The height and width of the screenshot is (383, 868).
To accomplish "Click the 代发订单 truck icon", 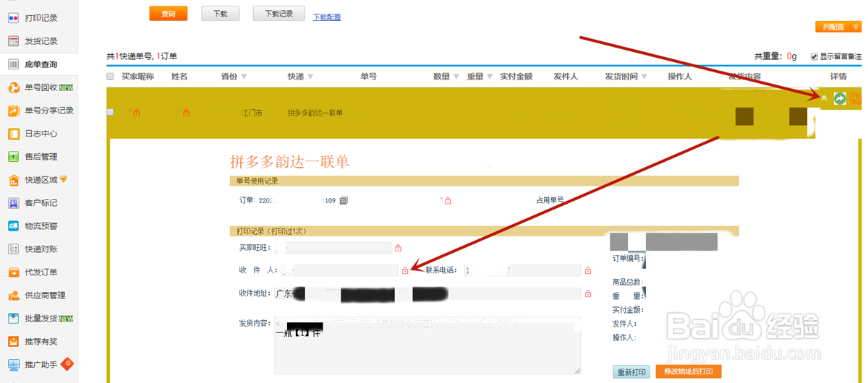I will click(13, 272).
